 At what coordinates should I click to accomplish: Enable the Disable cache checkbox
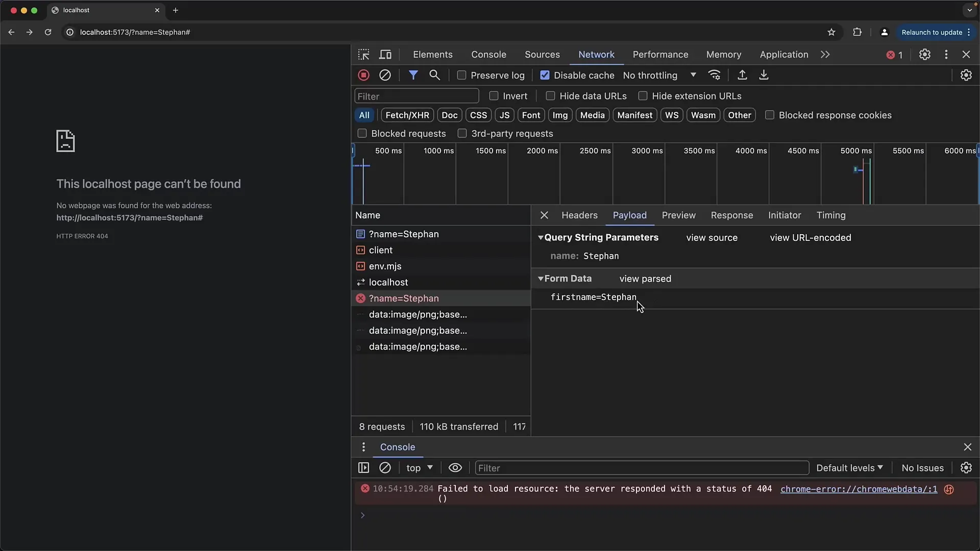(x=545, y=74)
